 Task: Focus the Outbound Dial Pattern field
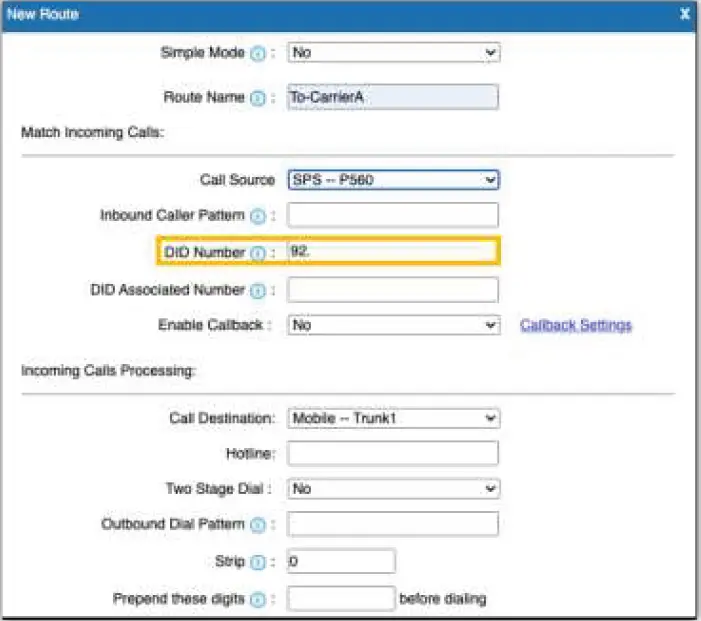tap(393, 524)
